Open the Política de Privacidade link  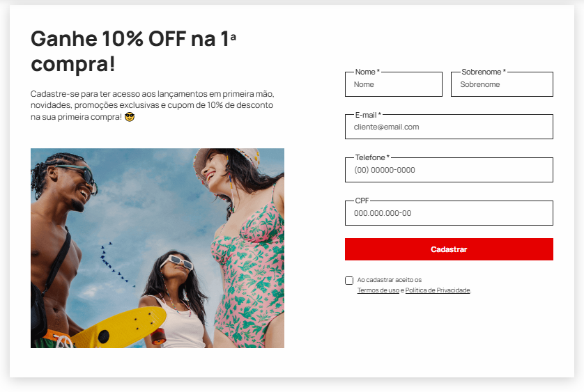click(438, 290)
